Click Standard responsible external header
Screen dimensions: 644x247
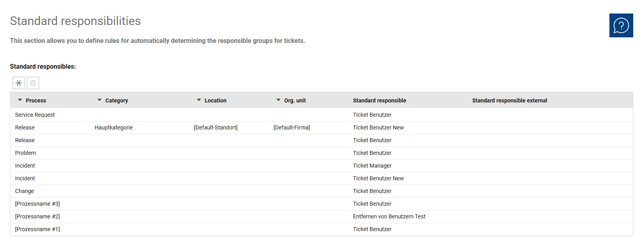click(x=510, y=100)
